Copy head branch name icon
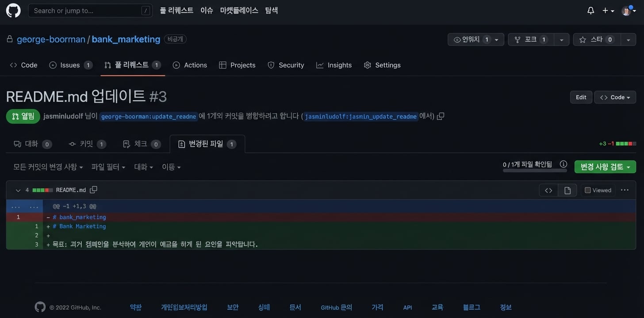The image size is (644, 318). 441,116
